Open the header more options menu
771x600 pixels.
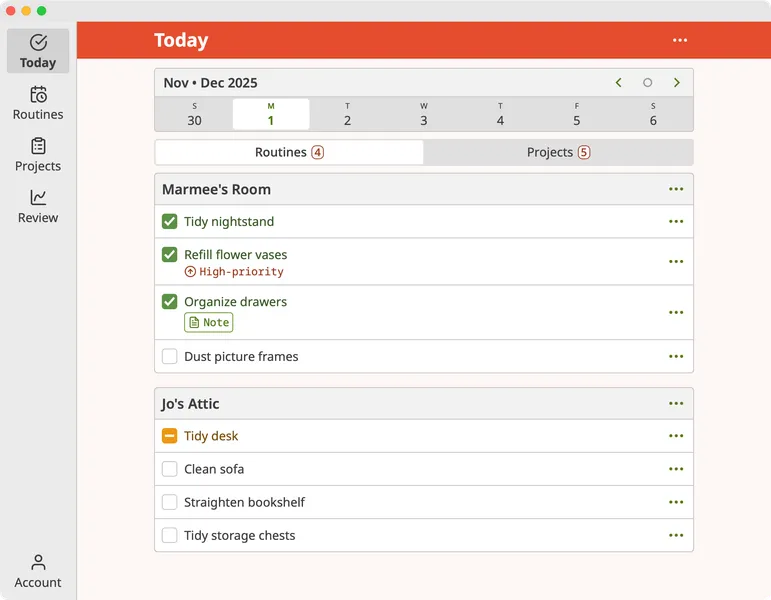click(680, 40)
